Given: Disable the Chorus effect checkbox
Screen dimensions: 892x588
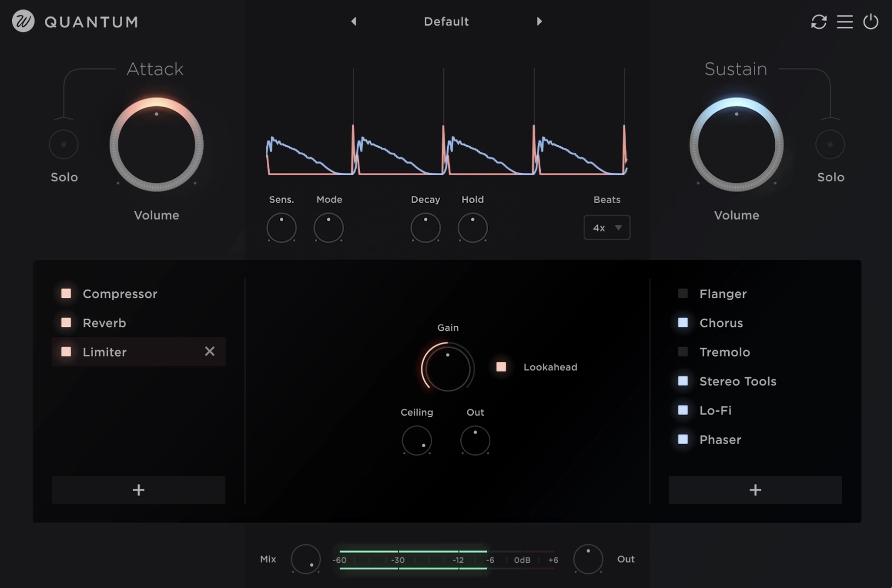Looking at the screenshot, I should pyautogui.click(x=683, y=322).
